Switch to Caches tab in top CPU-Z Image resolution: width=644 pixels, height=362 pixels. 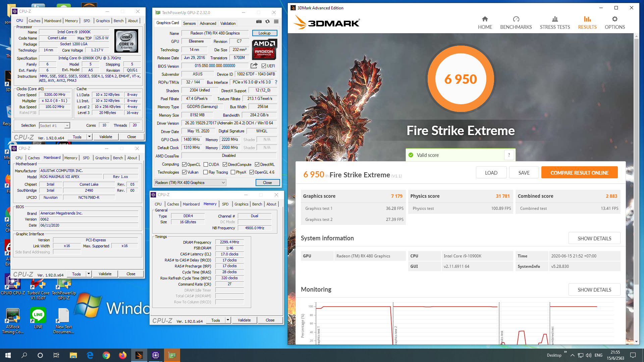(x=34, y=21)
